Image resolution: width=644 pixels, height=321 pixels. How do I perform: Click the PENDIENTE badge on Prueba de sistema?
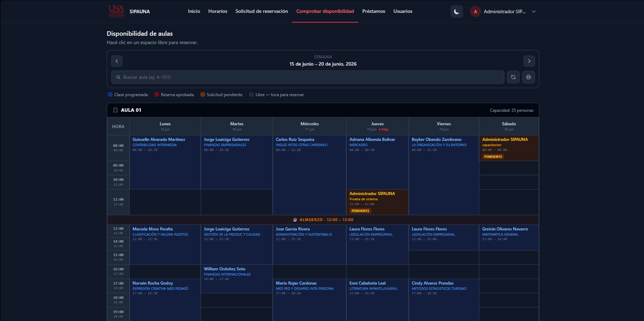[x=360, y=211]
